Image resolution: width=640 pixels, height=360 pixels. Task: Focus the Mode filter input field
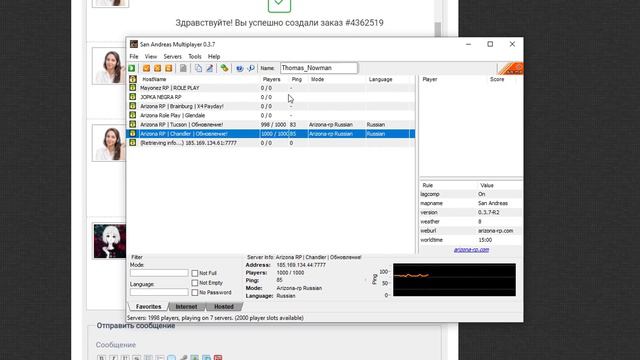pyautogui.click(x=159, y=273)
